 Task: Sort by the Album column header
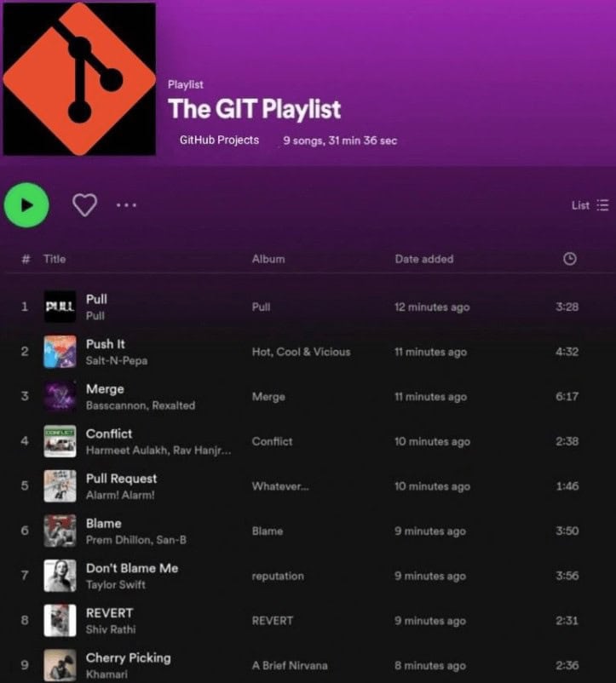pyautogui.click(x=268, y=259)
